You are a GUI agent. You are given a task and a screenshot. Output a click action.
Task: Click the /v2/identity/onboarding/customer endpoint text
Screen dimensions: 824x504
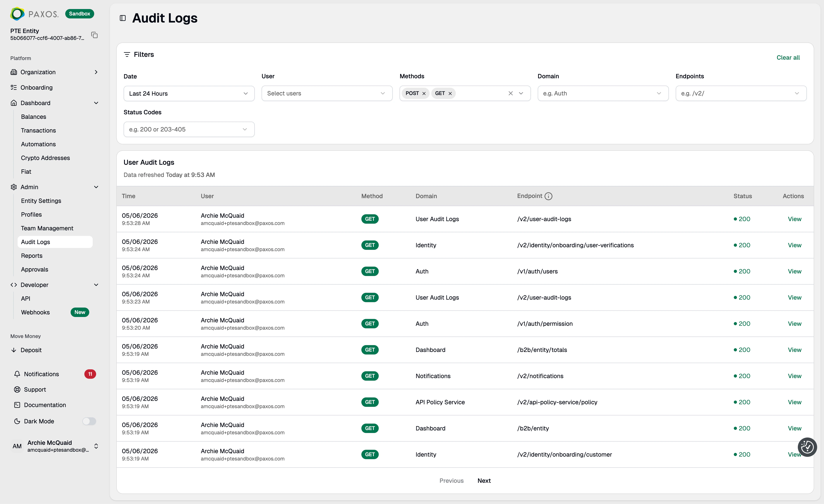pyautogui.click(x=565, y=454)
